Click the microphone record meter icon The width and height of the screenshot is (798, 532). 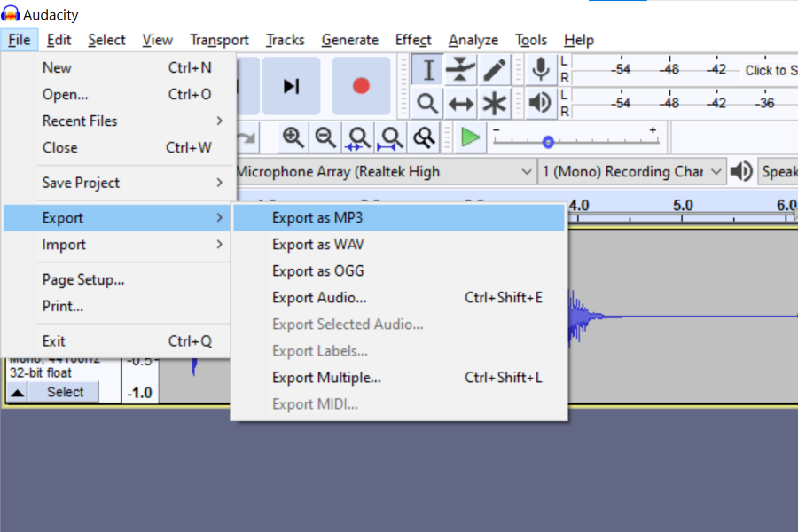(541, 69)
